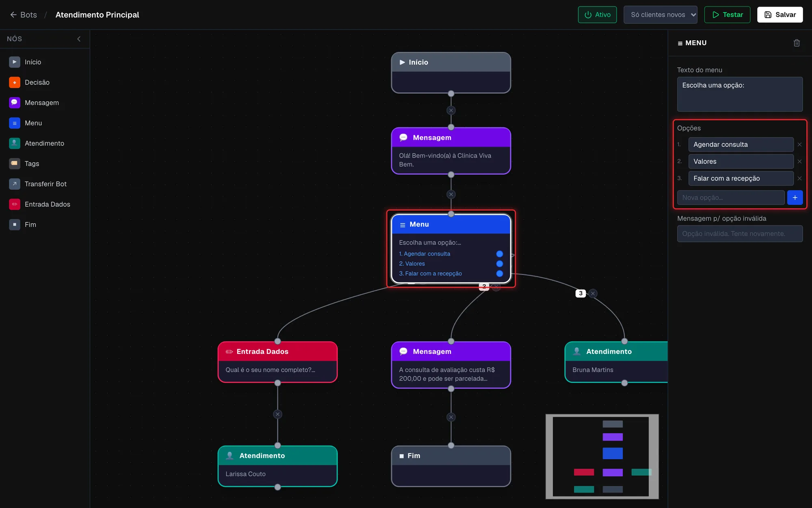Pick the purple Mensagem node icon

tap(15, 103)
